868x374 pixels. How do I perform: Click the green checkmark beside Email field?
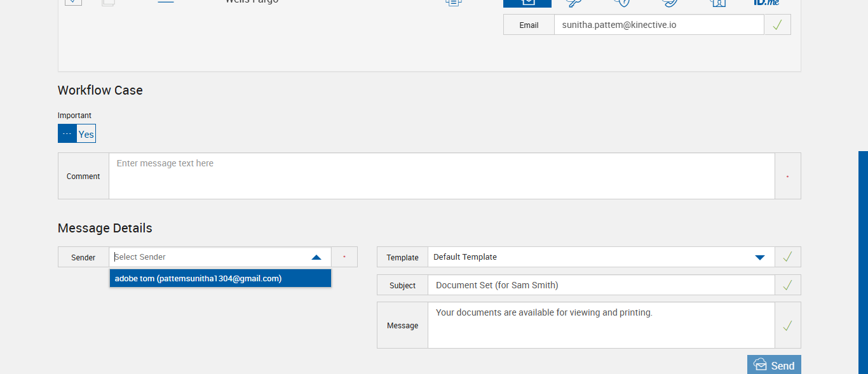777,25
